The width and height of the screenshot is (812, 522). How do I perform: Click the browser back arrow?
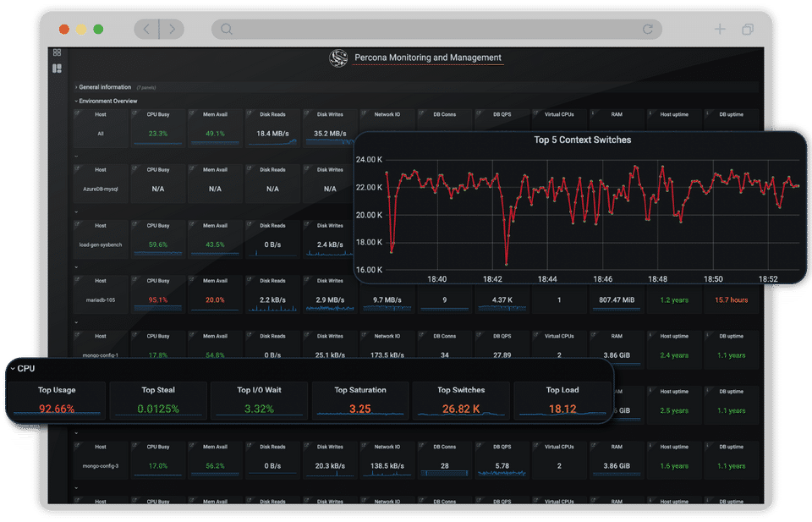coord(146,29)
